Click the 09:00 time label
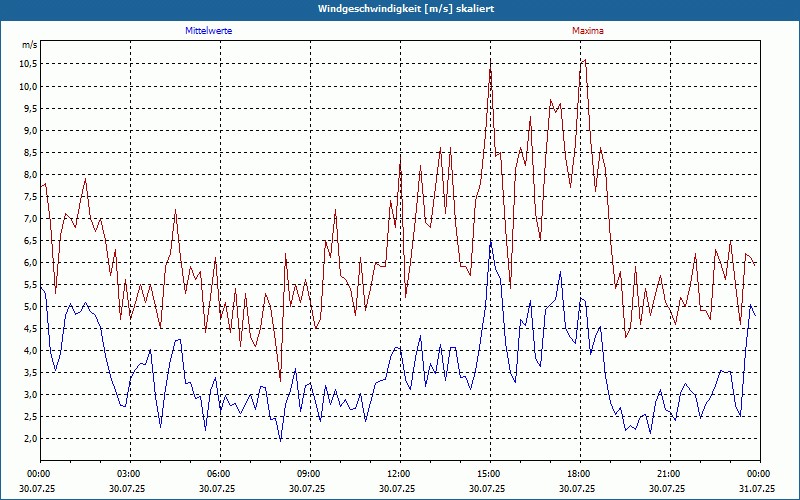800x500 pixels. point(311,474)
